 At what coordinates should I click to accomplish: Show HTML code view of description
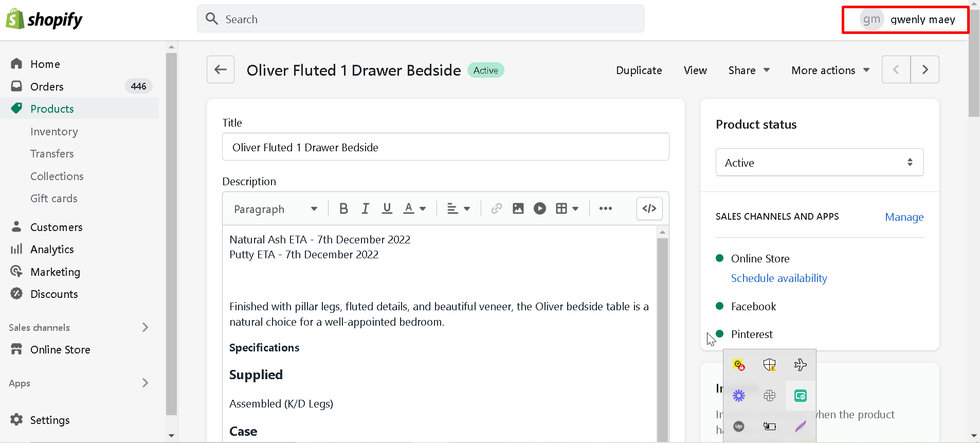point(649,208)
